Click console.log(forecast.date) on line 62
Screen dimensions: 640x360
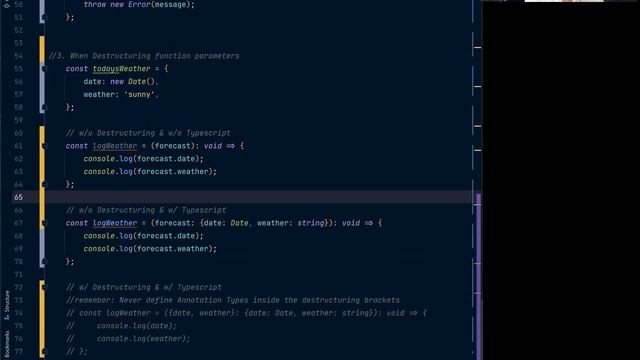143,159
